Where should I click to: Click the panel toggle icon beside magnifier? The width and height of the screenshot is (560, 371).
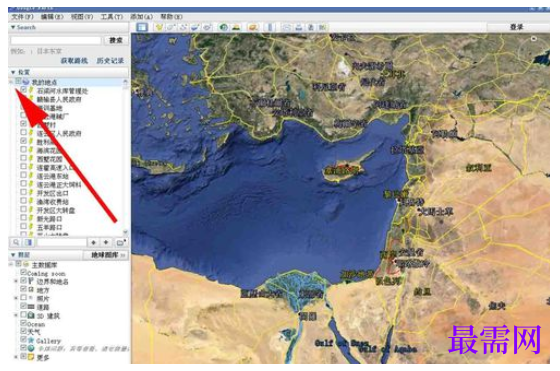point(29,242)
